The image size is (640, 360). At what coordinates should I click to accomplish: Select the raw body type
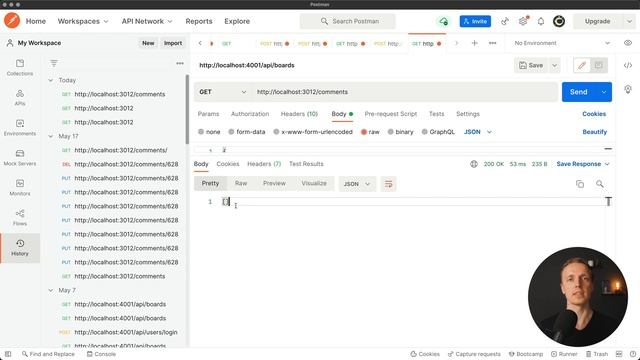point(370,132)
